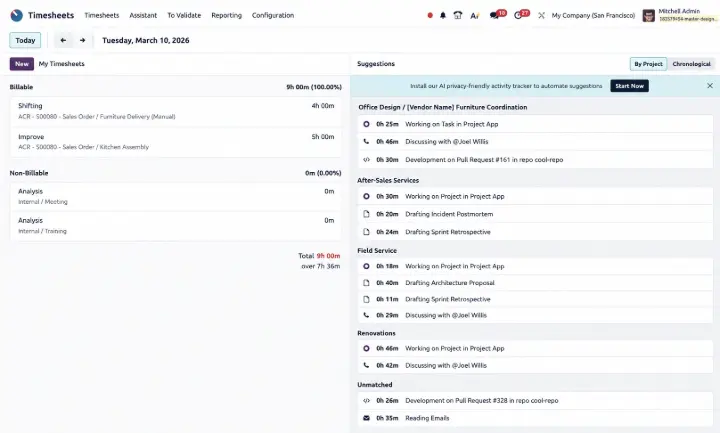Open the Timesheets menu
The height and width of the screenshot is (433, 720).
tap(101, 15)
